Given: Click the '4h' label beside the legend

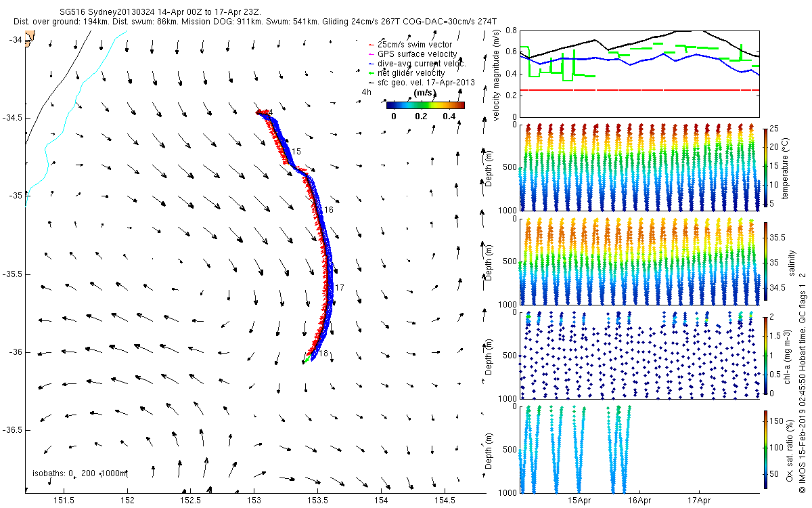Looking at the screenshot, I should click(367, 91).
